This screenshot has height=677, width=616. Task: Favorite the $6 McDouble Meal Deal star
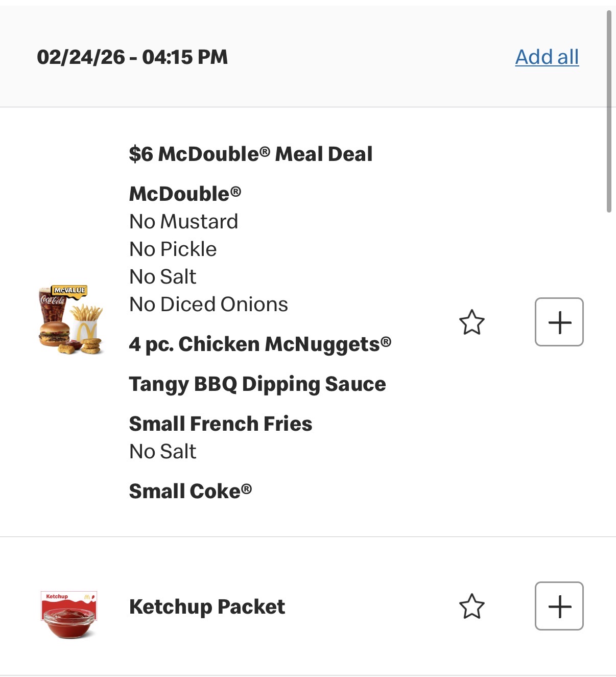tap(471, 322)
